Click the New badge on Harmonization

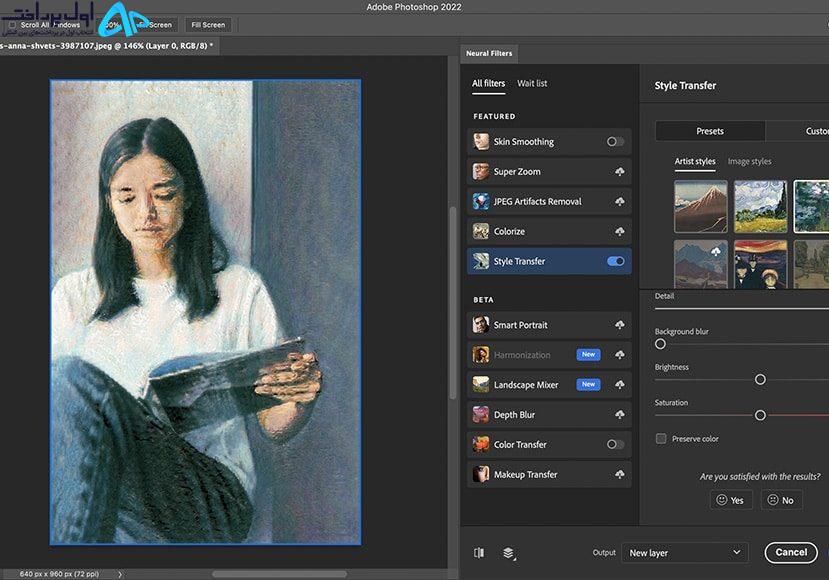(x=588, y=354)
